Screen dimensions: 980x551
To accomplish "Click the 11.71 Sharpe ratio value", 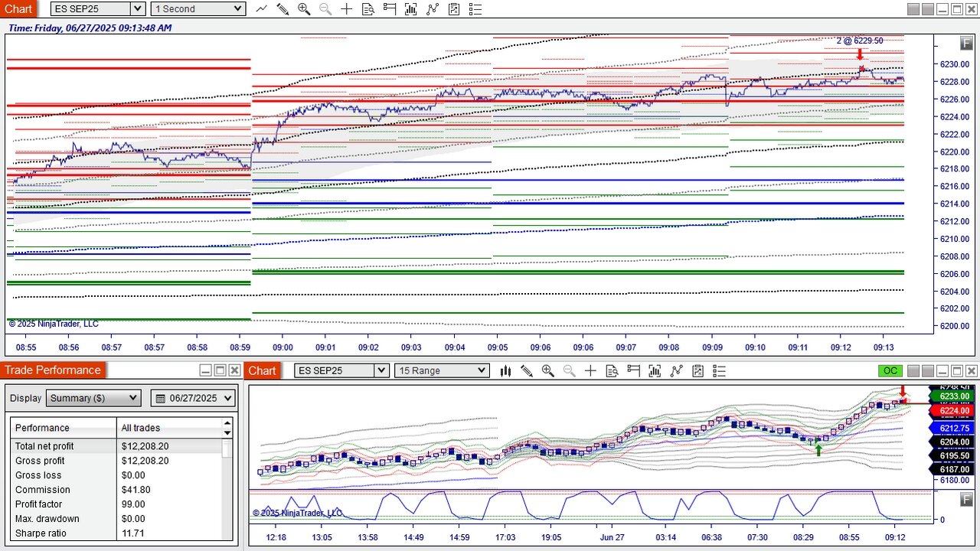I will (132, 533).
